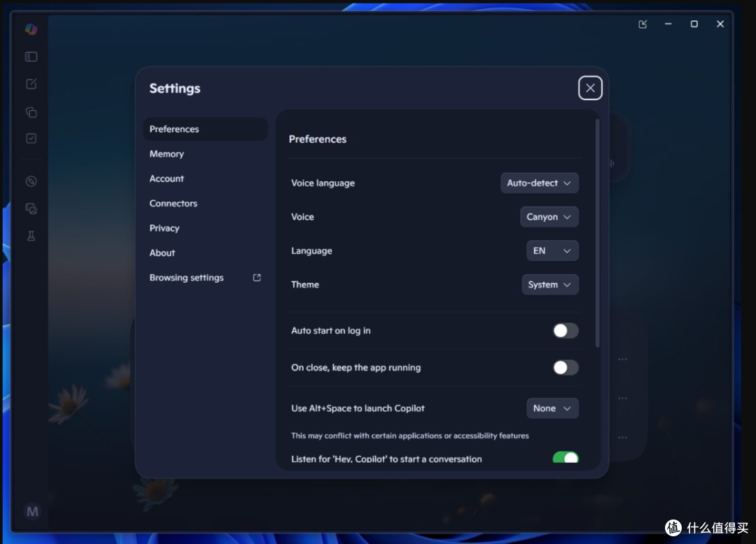Screen dimensions: 756x544
Task: Turn off Listen for 'Hey, Copilot' switch
Action: click(566, 458)
